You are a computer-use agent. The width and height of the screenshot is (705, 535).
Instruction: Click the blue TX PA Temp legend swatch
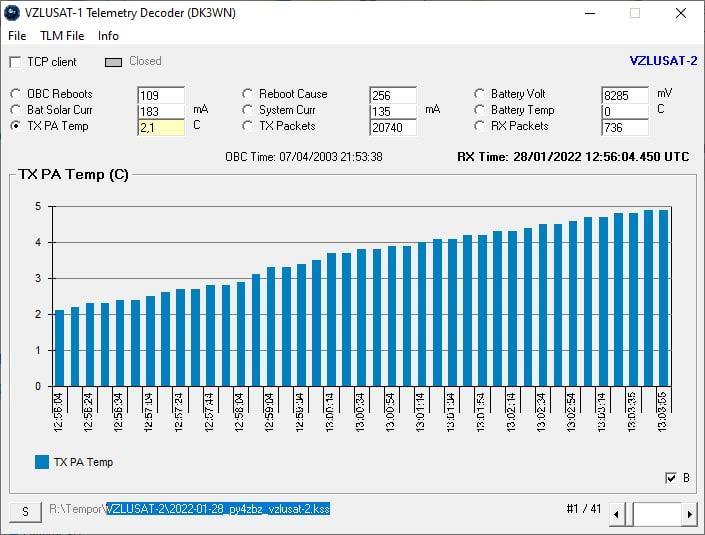click(42, 462)
